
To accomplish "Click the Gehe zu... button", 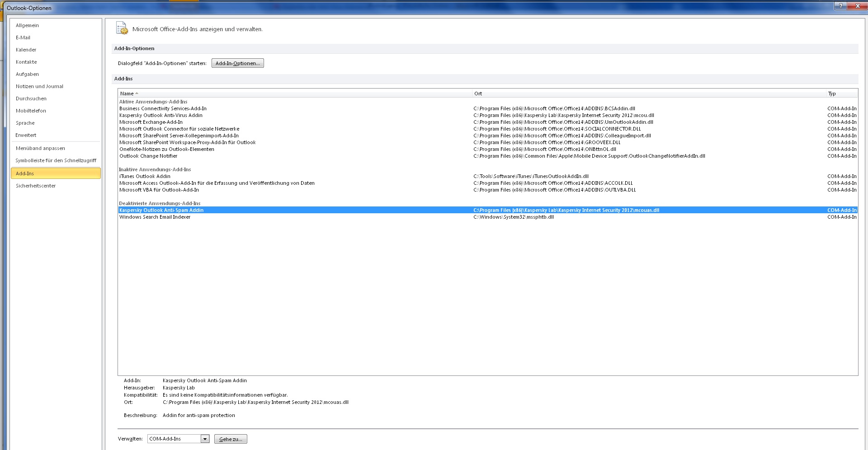I will (x=231, y=439).
